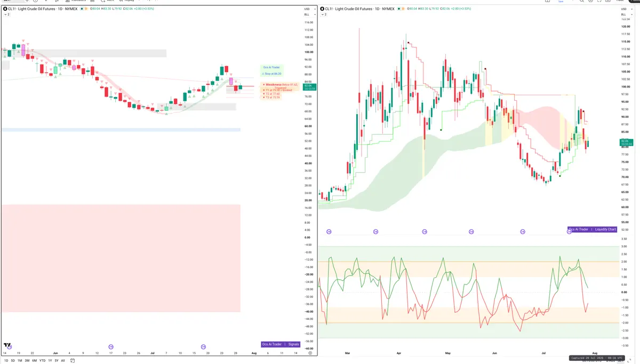The image size is (640, 364).
Task: Open the event marker below July 19
Action: [203, 346]
